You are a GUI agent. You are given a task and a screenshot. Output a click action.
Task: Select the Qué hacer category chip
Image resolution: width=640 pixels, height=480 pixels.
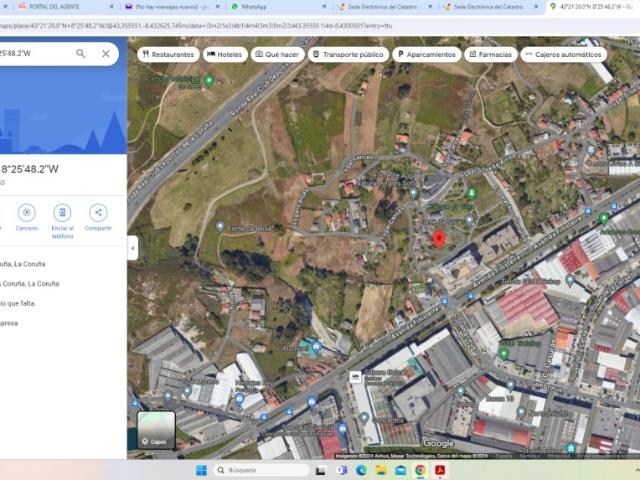(x=278, y=55)
